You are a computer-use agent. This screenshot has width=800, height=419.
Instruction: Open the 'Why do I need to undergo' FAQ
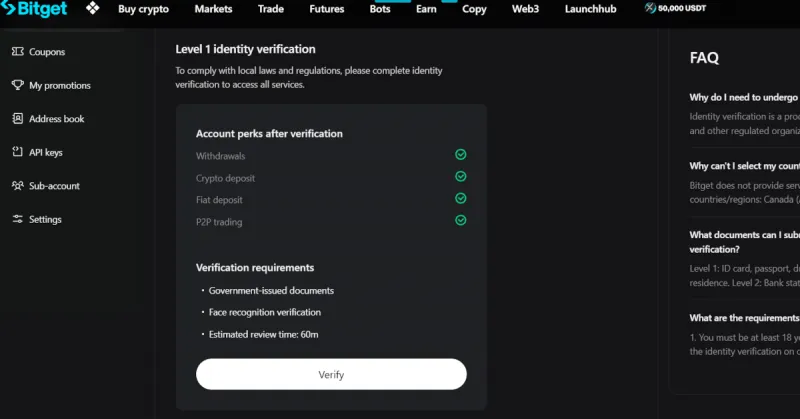click(x=744, y=97)
